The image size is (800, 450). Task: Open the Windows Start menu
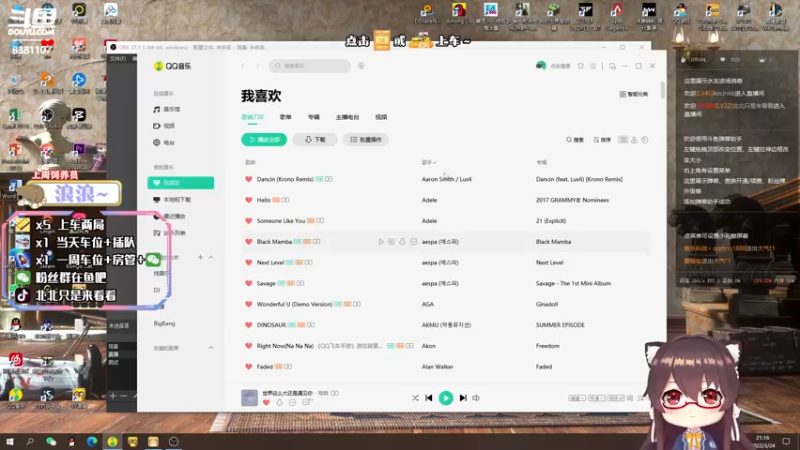click(x=10, y=442)
